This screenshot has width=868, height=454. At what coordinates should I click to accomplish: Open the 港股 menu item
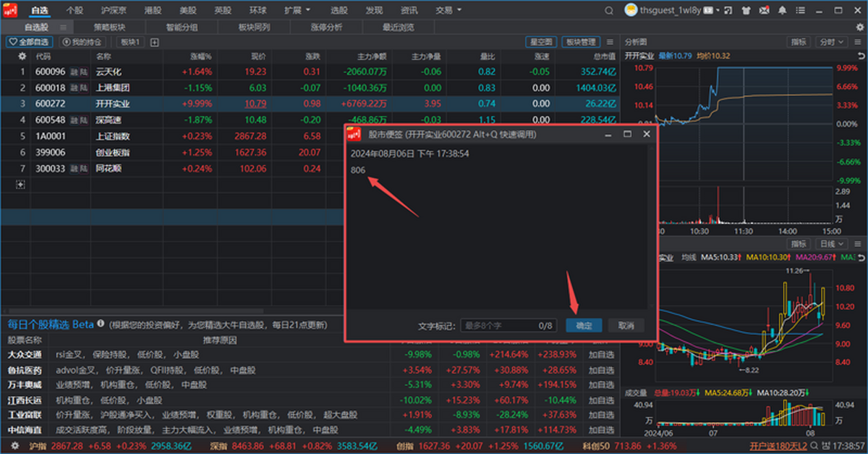153,10
